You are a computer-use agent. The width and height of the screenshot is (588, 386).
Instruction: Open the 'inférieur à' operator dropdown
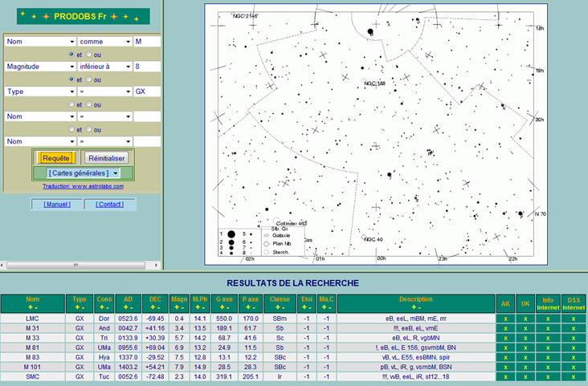point(104,67)
